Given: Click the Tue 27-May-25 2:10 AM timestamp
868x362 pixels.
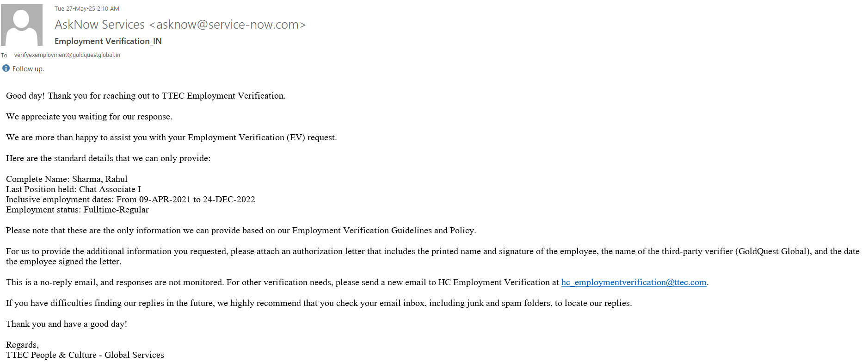Looking at the screenshot, I should [x=87, y=9].
